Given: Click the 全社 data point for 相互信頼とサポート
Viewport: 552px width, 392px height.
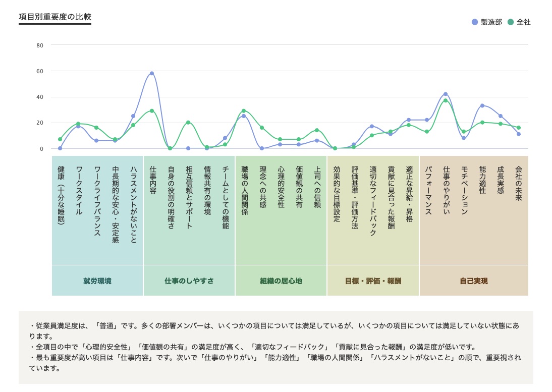Looking at the screenshot, I should [x=188, y=123].
